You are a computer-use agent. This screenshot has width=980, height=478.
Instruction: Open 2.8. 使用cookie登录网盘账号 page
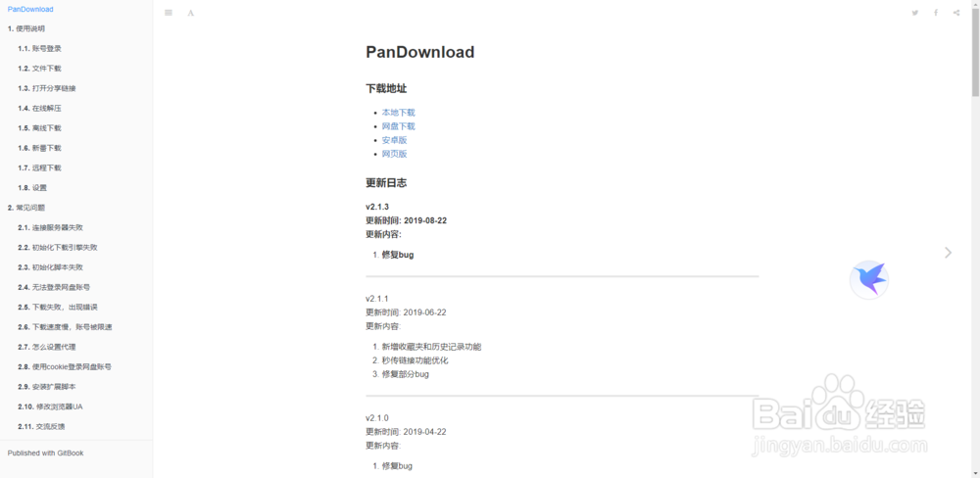coord(65,366)
